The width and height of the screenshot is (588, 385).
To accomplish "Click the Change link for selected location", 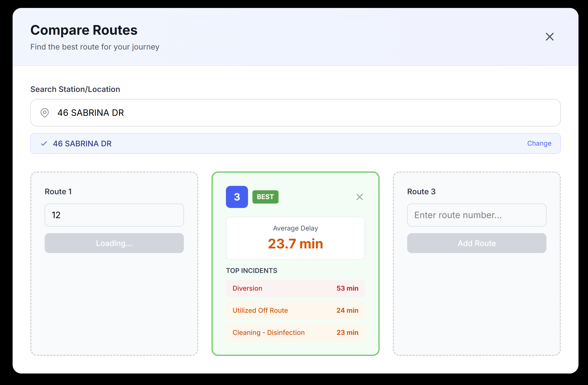I will [539, 143].
